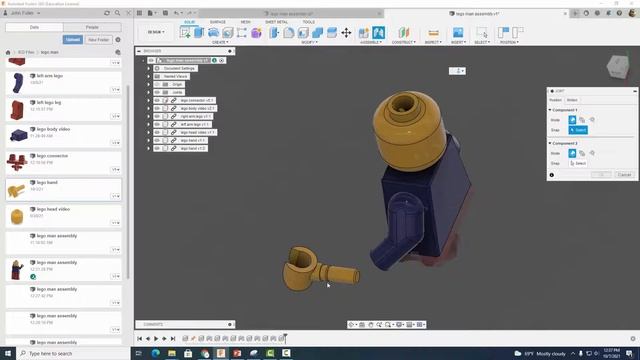
Task: Select the Offset Plane Construct tool
Action: coord(404,33)
